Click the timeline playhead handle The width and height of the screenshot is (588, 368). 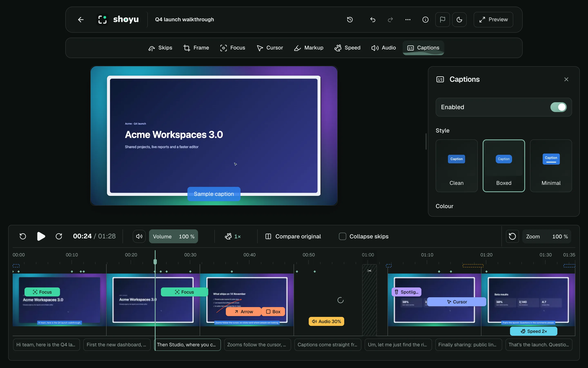(x=155, y=262)
